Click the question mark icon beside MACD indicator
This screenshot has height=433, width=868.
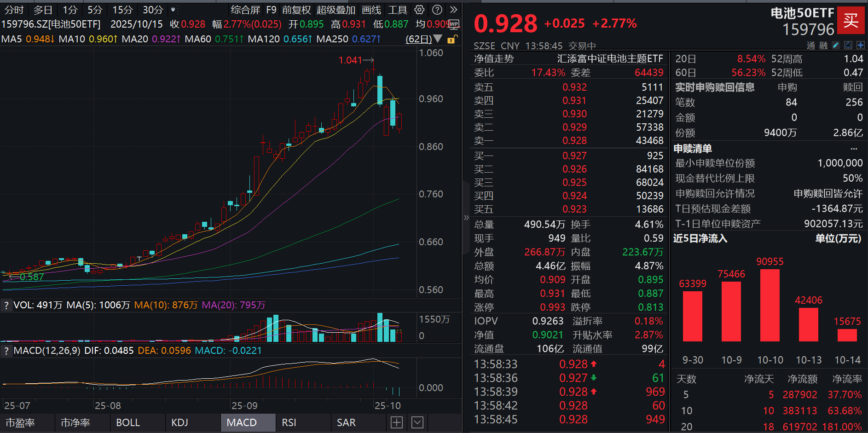tap(6, 351)
